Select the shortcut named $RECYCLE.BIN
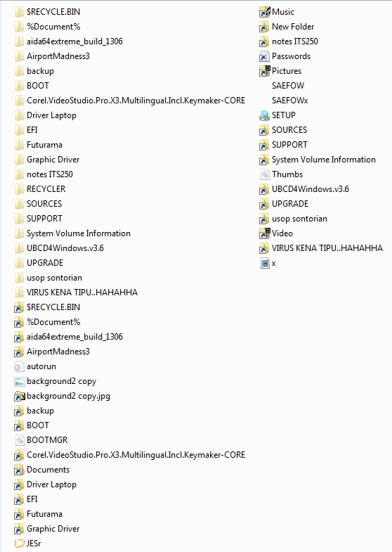The height and width of the screenshot is (552, 392). [x=53, y=307]
